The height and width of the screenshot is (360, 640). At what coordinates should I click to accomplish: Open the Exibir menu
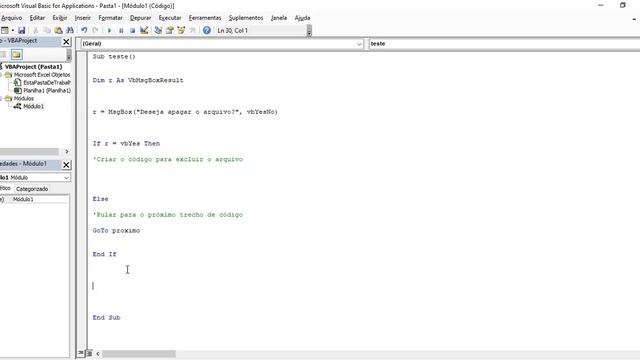pos(60,18)
